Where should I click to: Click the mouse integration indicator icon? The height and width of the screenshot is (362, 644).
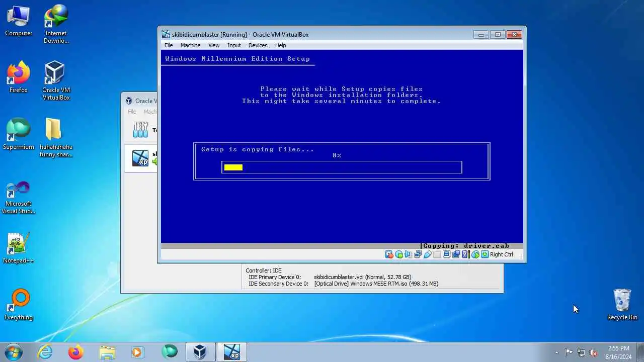pos(475,254)
